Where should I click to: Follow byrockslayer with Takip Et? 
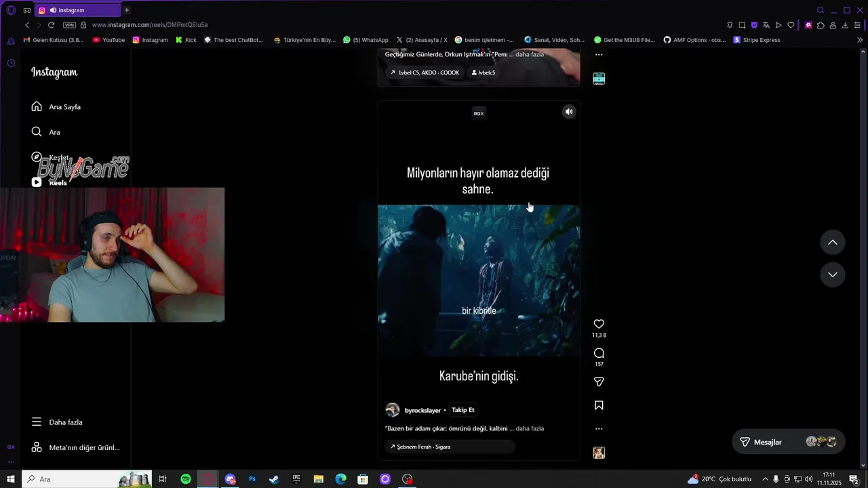click(x=463, y=410)
